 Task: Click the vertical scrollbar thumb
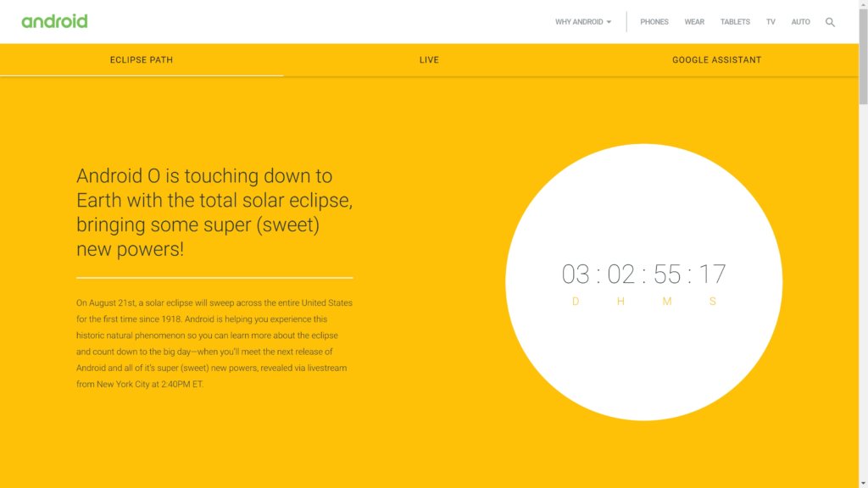coord(863,55)
